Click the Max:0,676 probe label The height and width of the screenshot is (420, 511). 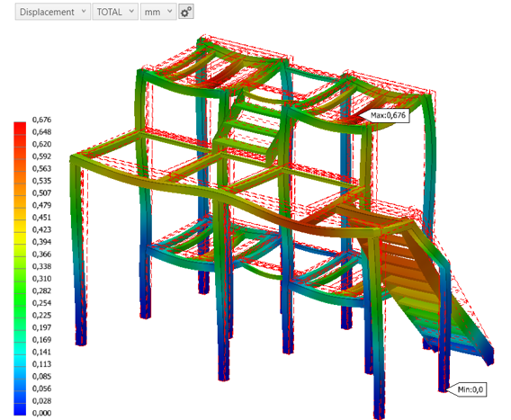[388, 115]
